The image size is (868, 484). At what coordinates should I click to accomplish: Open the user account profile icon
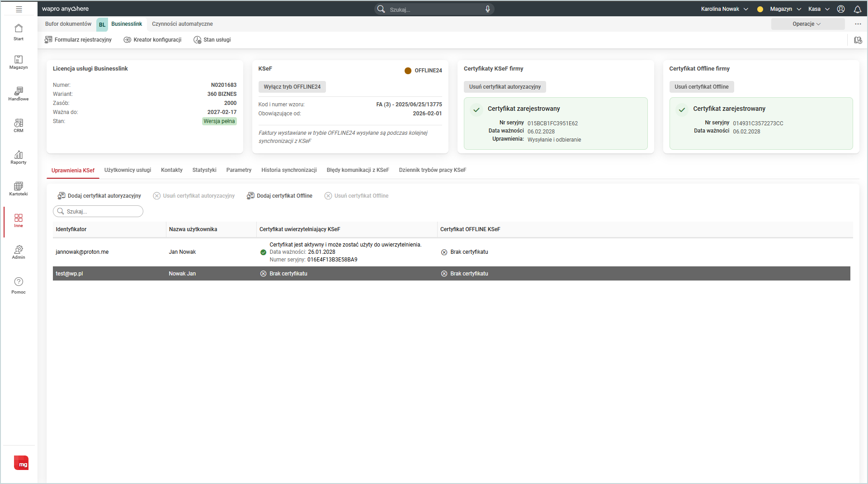coord(841,9)
